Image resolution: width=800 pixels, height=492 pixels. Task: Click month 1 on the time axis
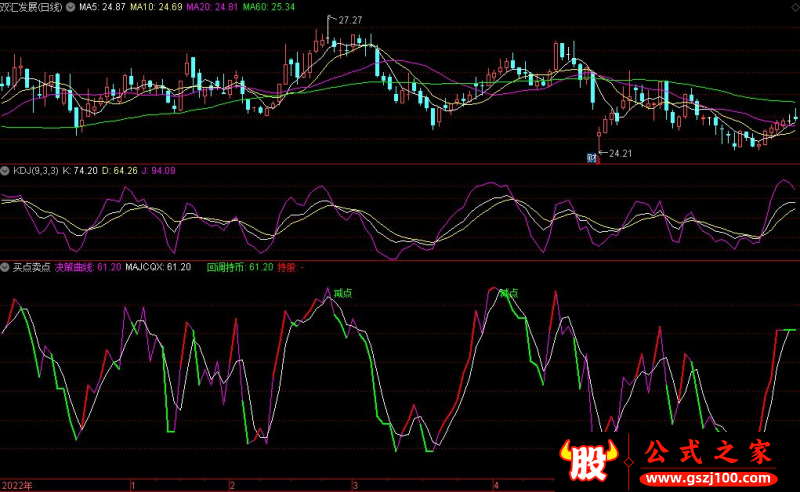pyautogui.click(x=133, y=485)
